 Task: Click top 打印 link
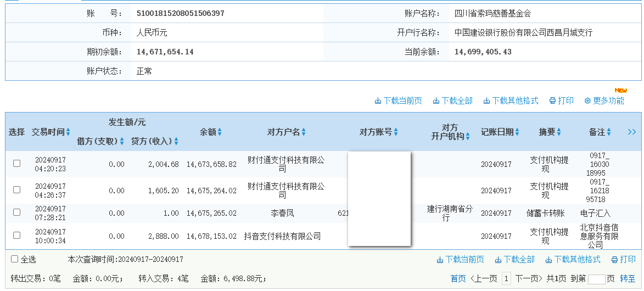point(562,100)
